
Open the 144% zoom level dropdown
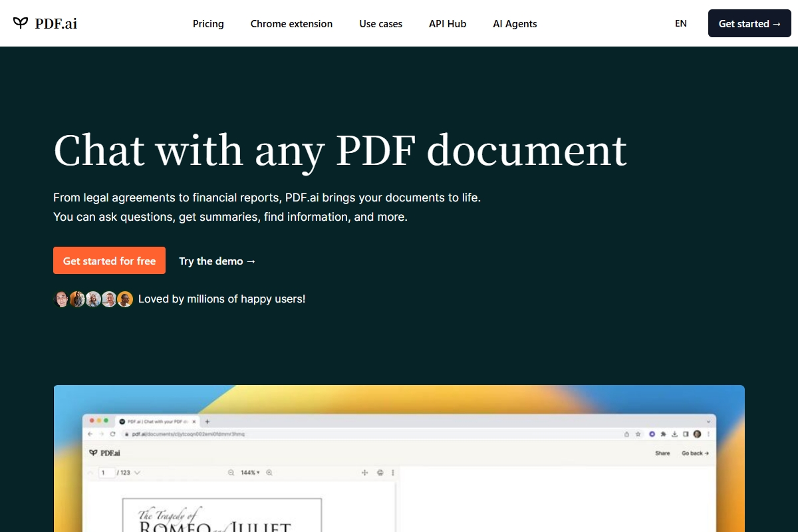coord(249,472)
